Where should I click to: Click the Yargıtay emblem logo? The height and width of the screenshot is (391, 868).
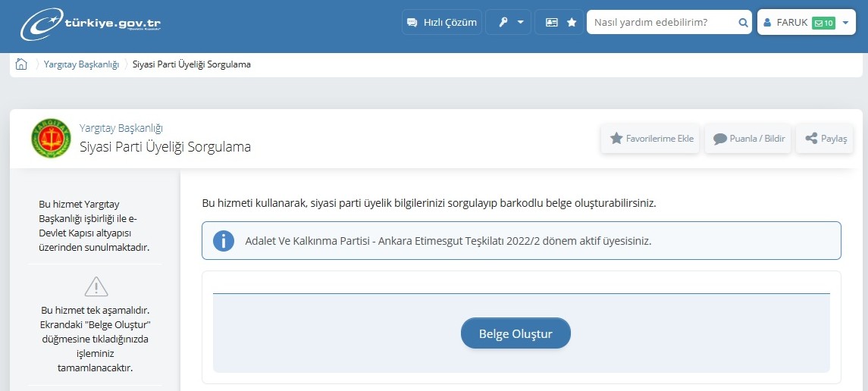pyautogui.click(x=51, y=138)
